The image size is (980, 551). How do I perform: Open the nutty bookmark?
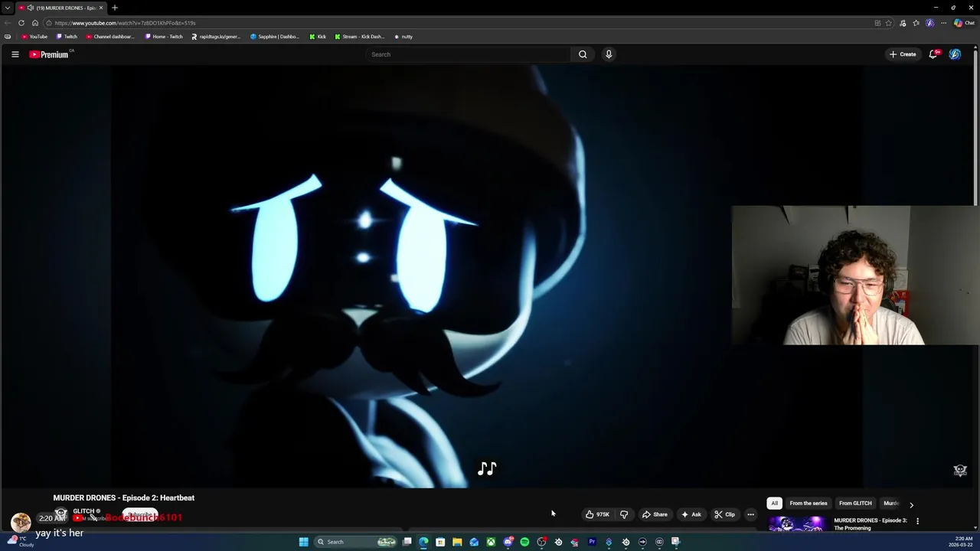[403, 37]
